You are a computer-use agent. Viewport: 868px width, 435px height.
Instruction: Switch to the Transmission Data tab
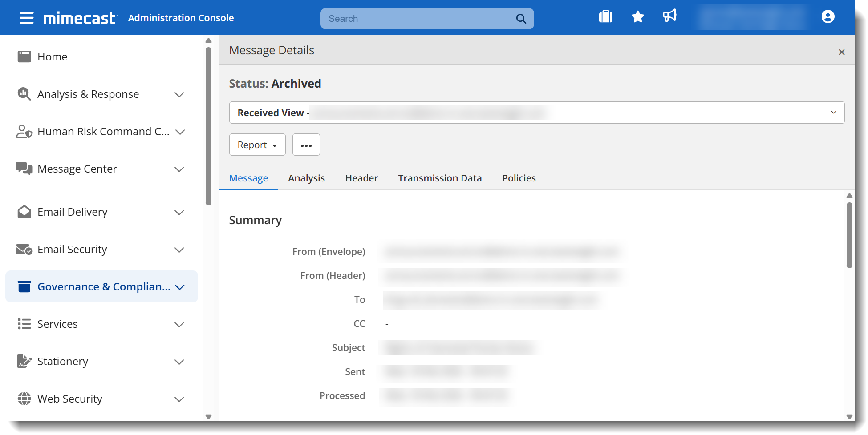click(439, 178)
